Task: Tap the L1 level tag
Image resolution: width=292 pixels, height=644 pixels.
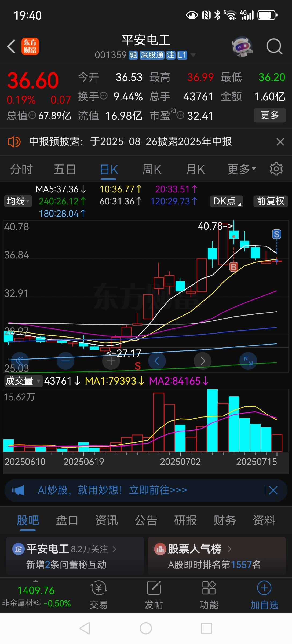Action: coord(182,55)
